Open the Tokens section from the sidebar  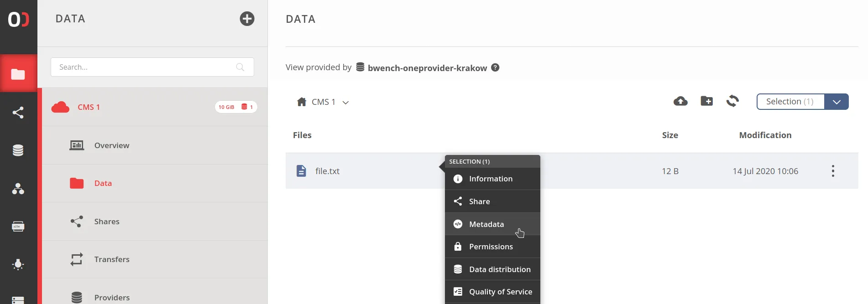pyautogui.click(x=18, y=226)
